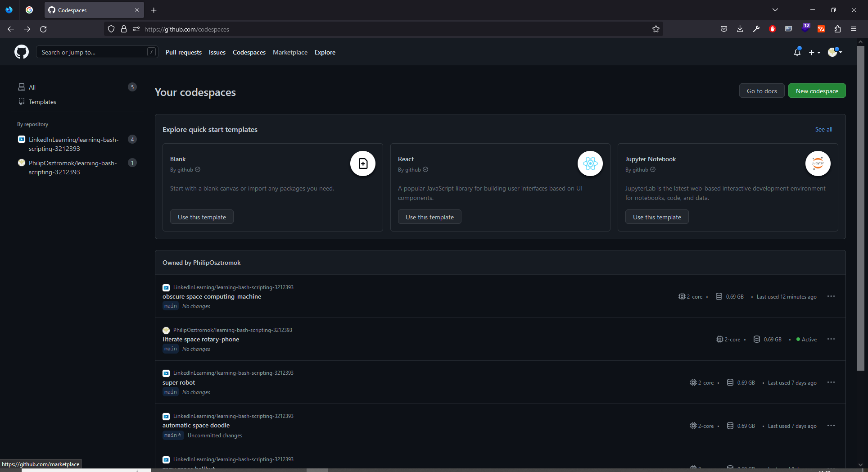Open options for automatic space doodle

click(x=831, y=426)
